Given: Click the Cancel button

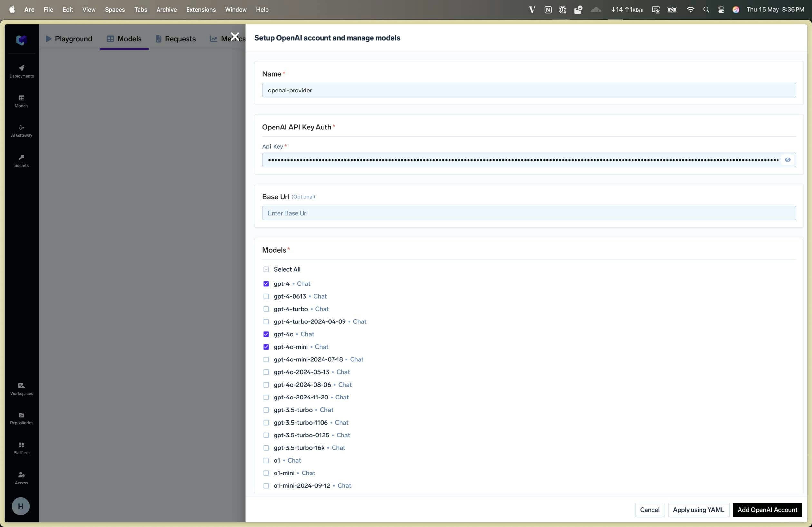Looking at the screenshot, I should pyautogui.click(x=650, y=510).
